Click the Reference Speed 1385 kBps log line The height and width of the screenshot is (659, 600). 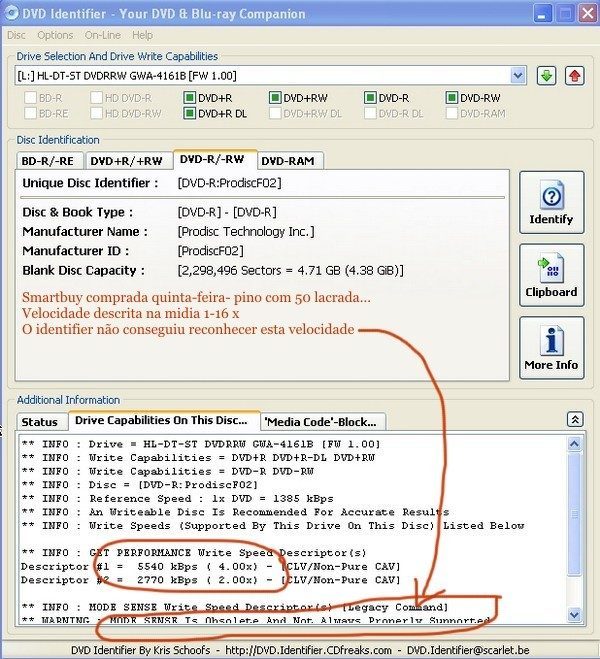tap(177, 498)
